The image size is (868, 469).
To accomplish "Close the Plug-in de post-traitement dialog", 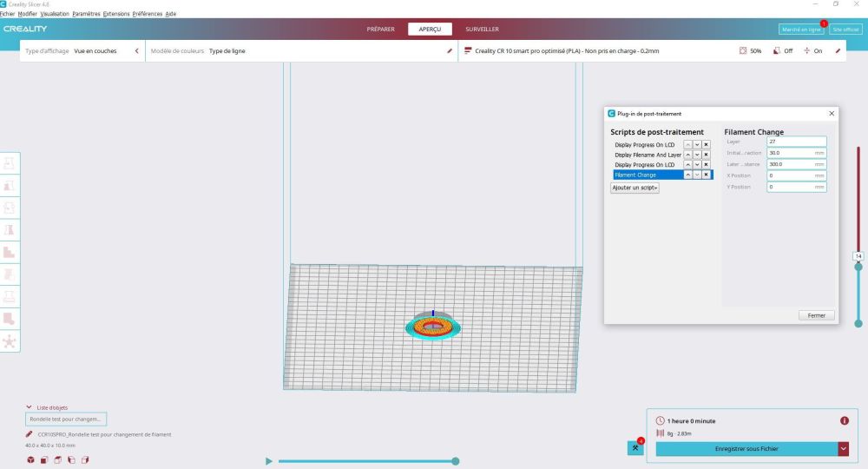I will (832, 114).
